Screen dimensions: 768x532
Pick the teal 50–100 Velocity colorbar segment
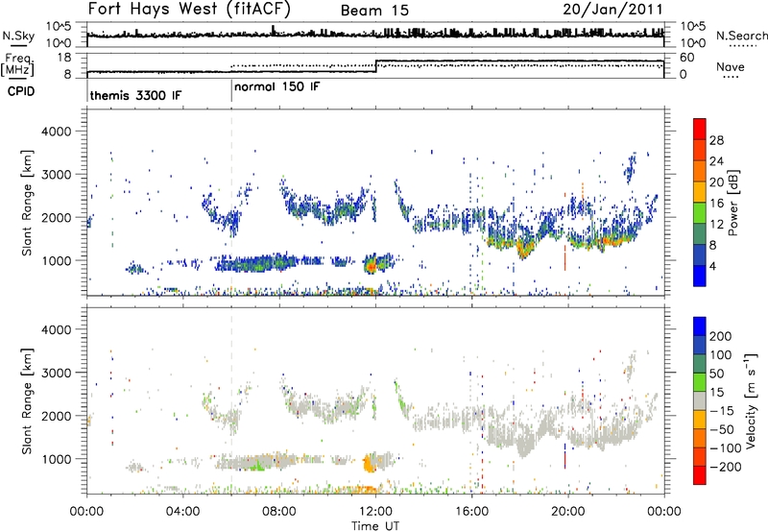pos(700,364)
